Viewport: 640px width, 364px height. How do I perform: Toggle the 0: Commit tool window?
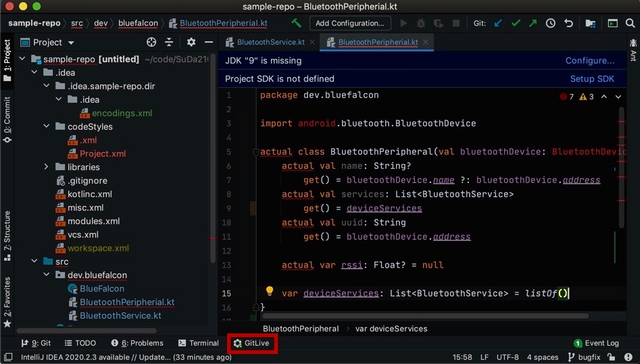(7, 120)
